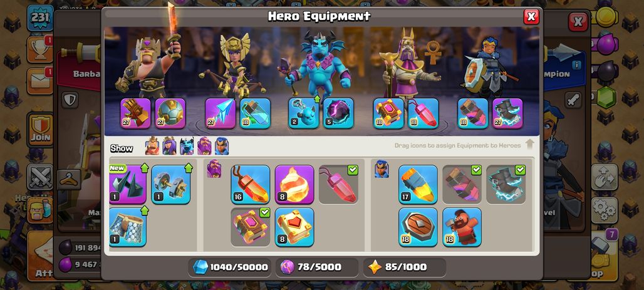This screenshot has height=290, width=644.
Task: Toggle Grand Warden filter in Show row
Action: coord(204,146)
